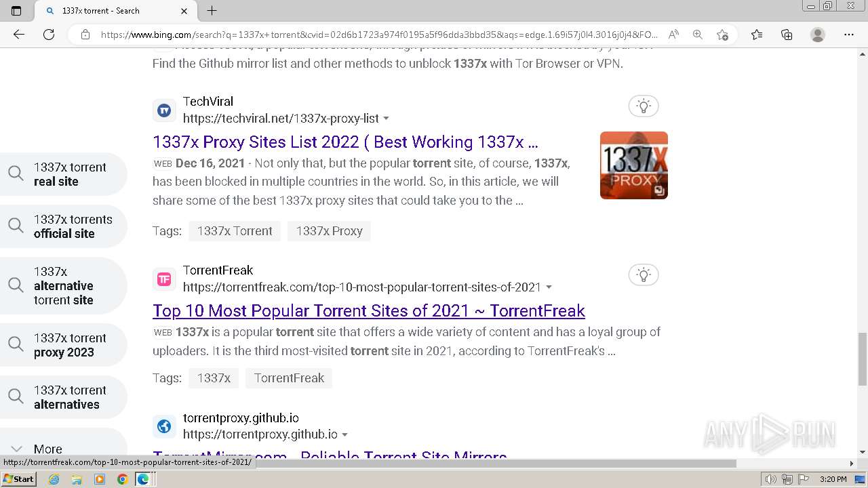The width and height of the screenshot is (868, 488).
Task: Search suggestion 1337x torrent proxy 2023
Action: [x=62, y=345]
